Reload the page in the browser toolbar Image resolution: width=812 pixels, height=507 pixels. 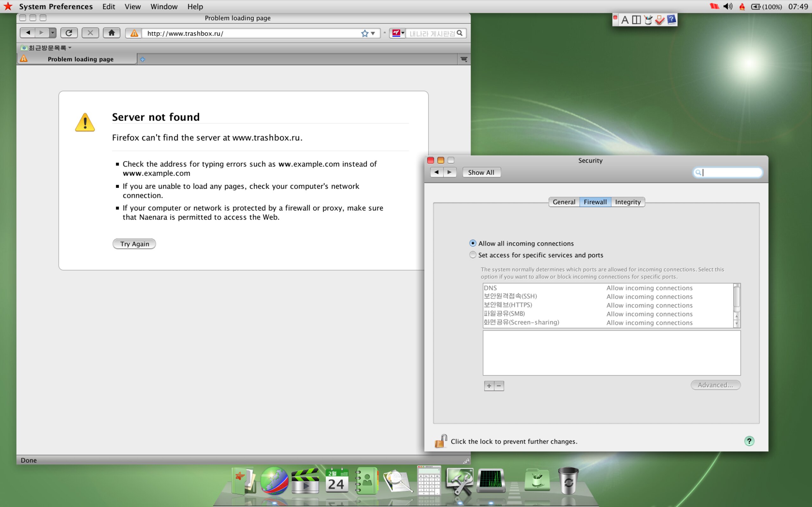click(x=69, y=33)
